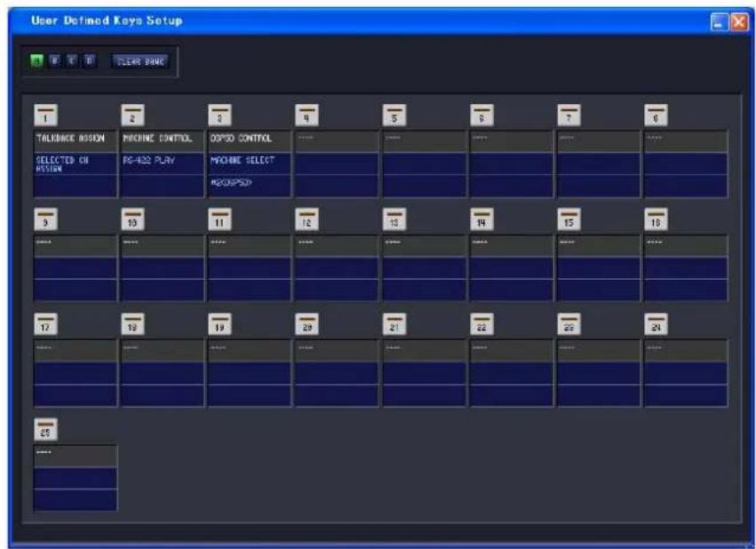Activate the key 20 icon

click(x=307, y=324)
